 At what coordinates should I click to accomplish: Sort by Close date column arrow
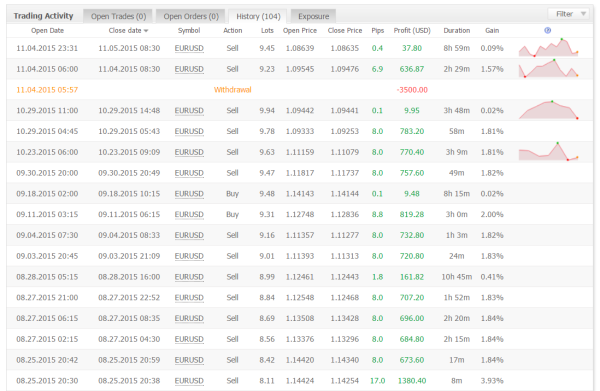[x=146, y=31]
